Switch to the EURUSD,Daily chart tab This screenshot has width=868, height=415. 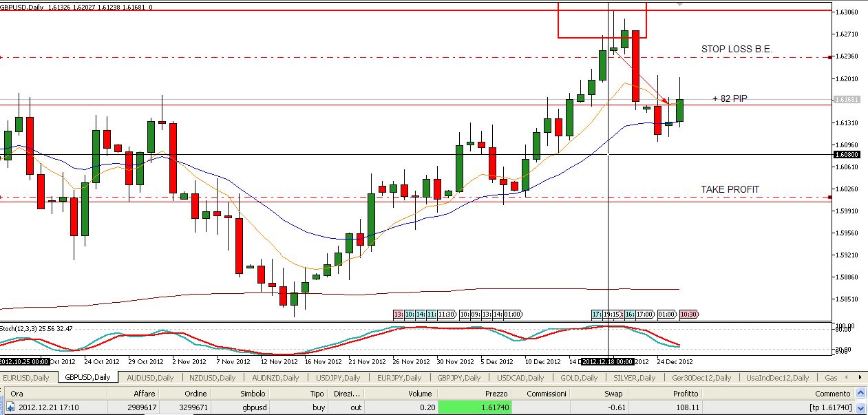pos(26,378)
